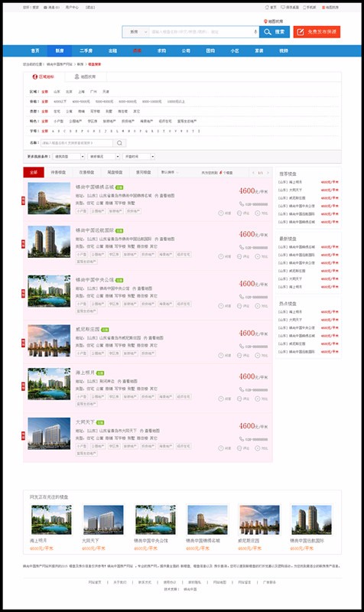
Task: Click the red map-search icon in top bar
Action: [x=323, y=8]
